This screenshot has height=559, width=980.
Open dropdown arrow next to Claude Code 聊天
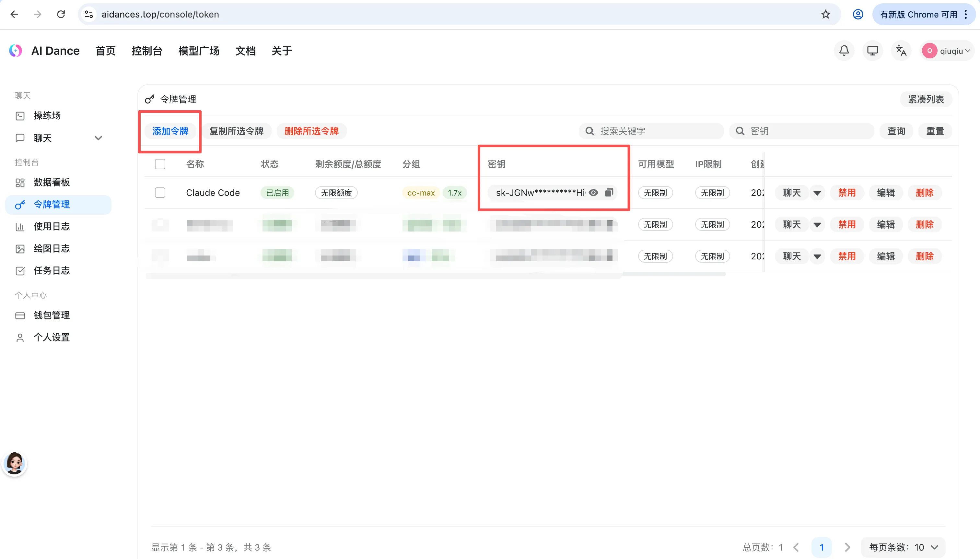tap(817, 192)
